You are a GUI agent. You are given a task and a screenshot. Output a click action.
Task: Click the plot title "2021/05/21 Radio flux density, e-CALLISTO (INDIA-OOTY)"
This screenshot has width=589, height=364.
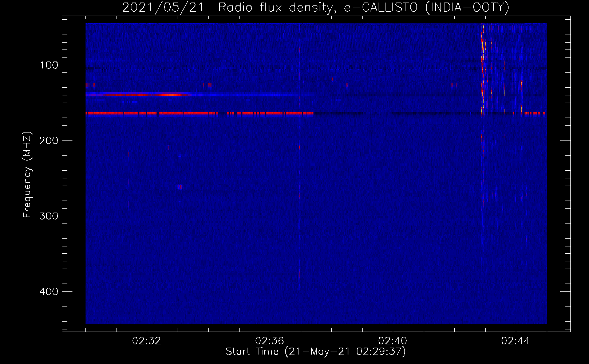point(316,7)
